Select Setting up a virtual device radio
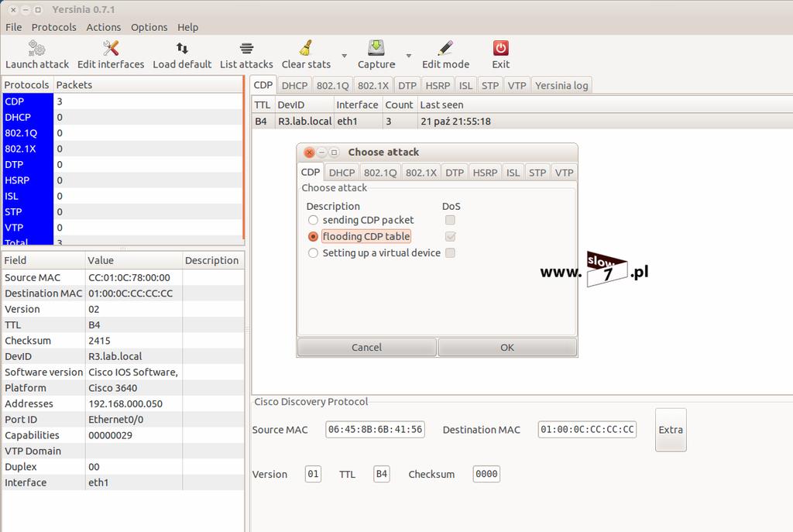Image resolution: width=793 pixels, height=532 pixels. tap(313, 253)
